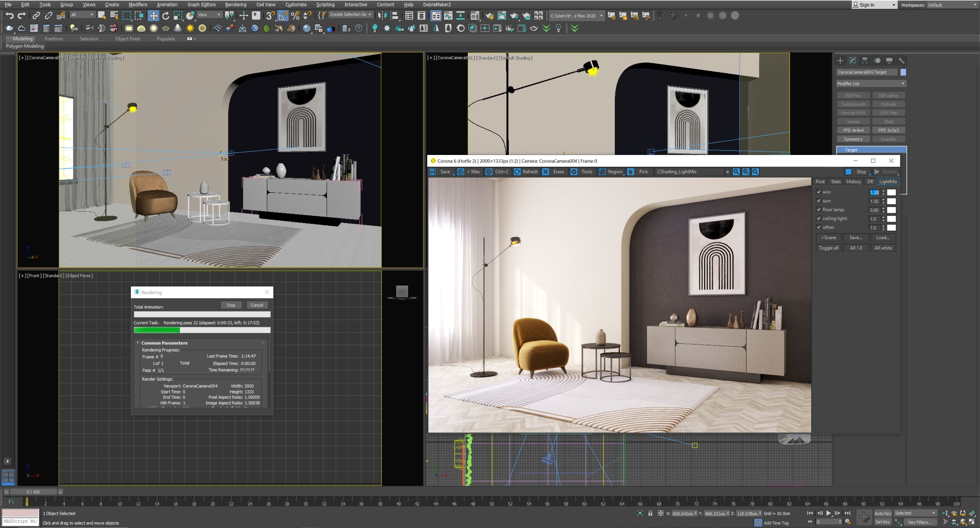This screenshot has width=980, height=528.
Task: Open the Utilities wrench panel
Action: 901,61
